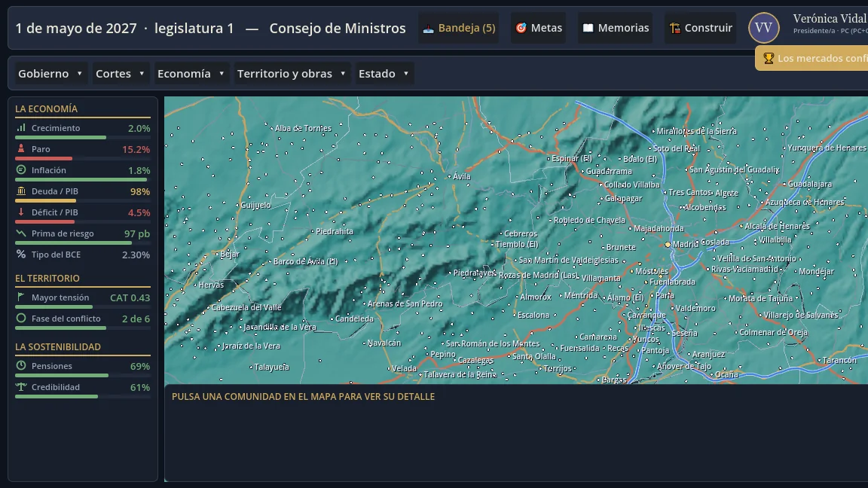Click the Mayor tensión value CAT 0.43
The image size is (868, 488).
point(130,297)
